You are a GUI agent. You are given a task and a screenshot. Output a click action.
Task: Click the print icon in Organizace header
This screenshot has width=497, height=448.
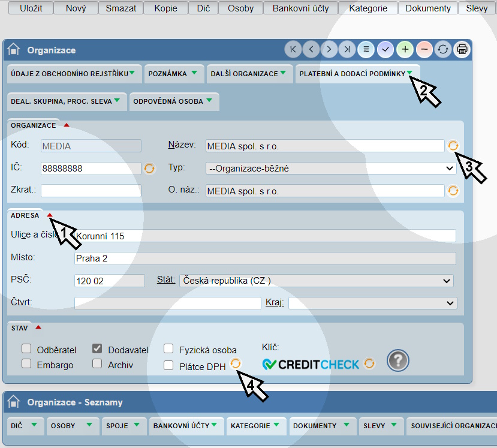[x=462, y=50]
